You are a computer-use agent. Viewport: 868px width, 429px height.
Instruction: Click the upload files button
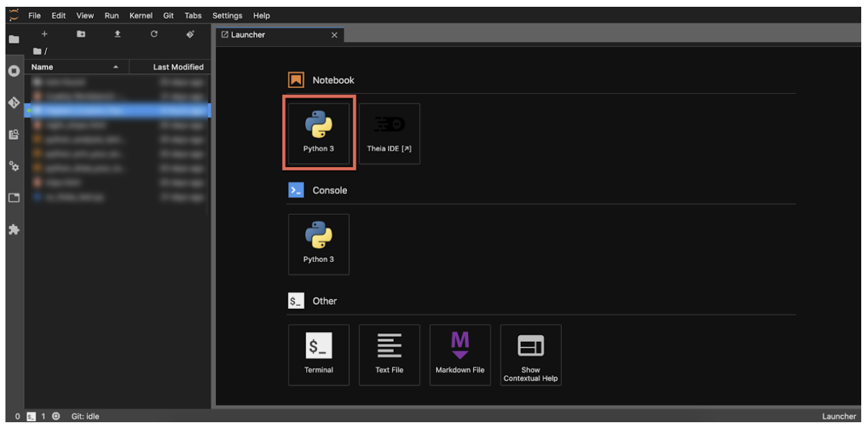(117, 34)
